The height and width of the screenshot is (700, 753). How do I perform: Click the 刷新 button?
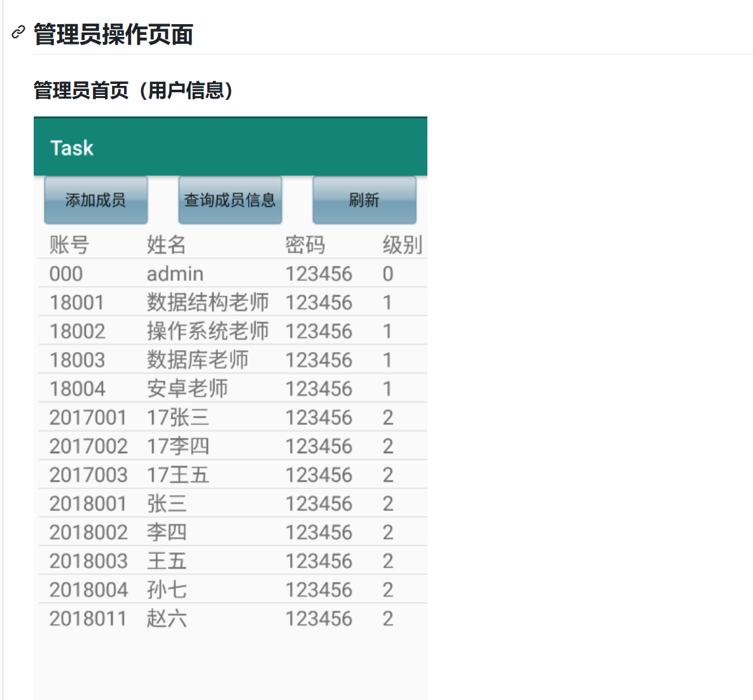pos(364,199)
